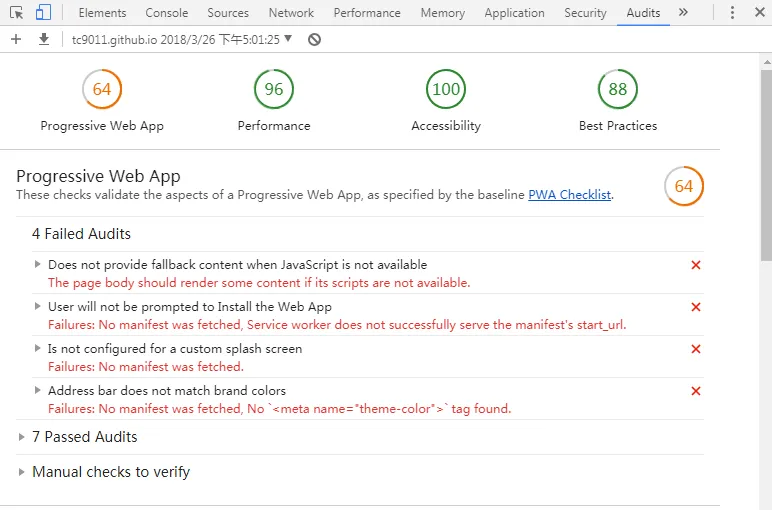772x510 pixels.
Task: Click the Progressive Web App score gauge
Action: click(x=102, y=89)
